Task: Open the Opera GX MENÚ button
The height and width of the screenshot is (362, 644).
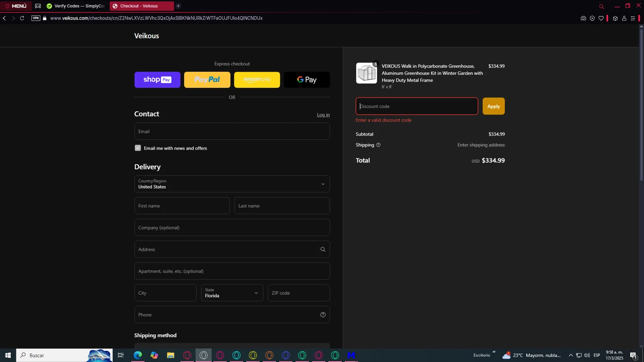Action: (16, 6)
